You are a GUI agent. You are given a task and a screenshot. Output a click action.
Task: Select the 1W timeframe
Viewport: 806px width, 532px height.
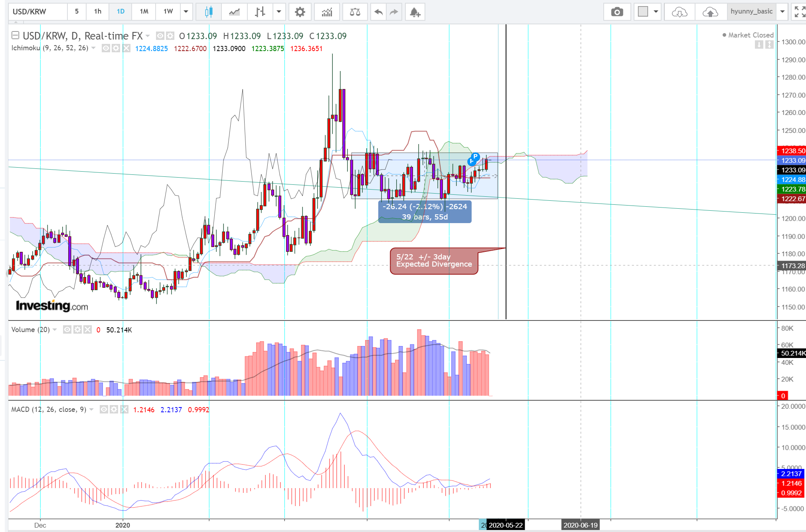click(168, 12)
